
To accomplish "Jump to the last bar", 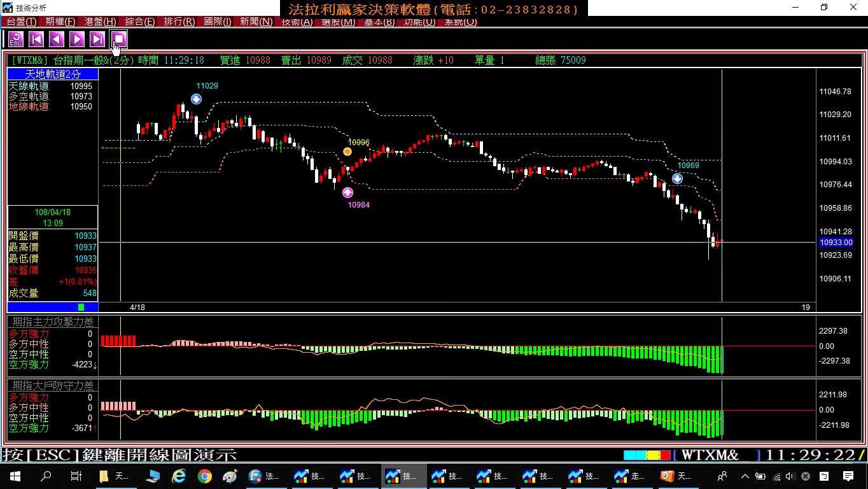I will coord(97,39).
